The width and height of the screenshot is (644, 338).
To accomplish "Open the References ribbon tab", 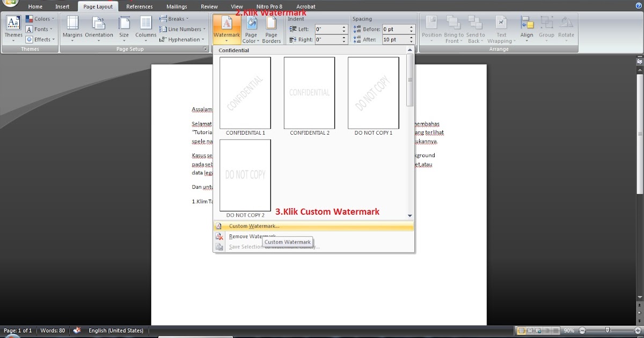I will pyautogui.click(x=140, y=6).
